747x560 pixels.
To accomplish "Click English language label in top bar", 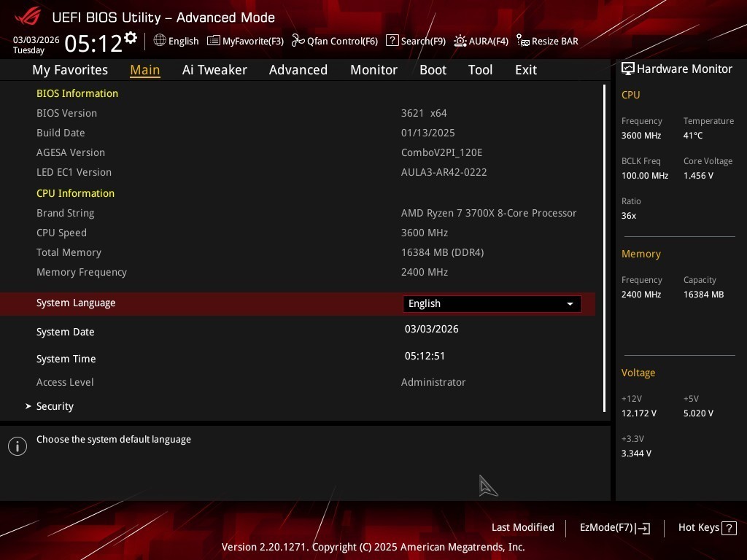I will pyautogui.click(x=183, y=41).
